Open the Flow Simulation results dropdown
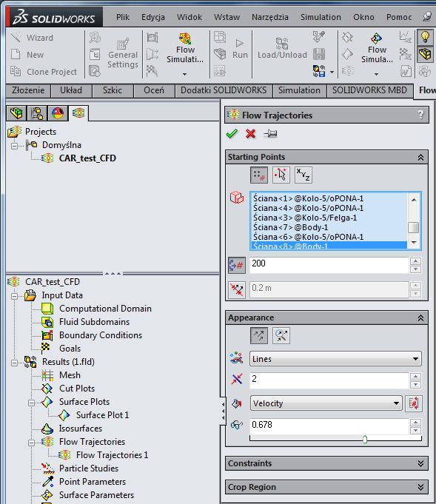Viewport: 436px width, 504px height. point(377,74)
